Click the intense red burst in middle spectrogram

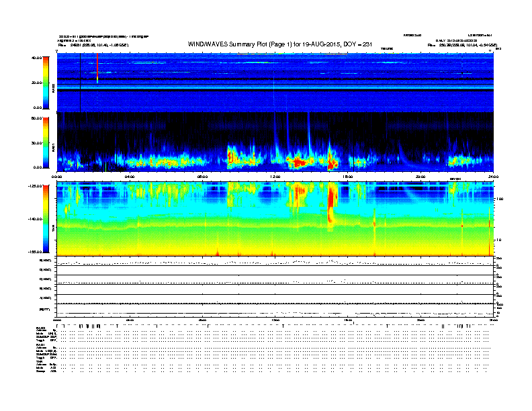299,162
